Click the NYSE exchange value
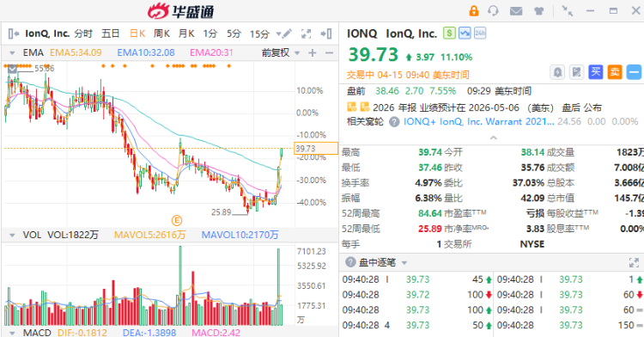Viewport: 644px width, 337px height. (x=532, y=244)
